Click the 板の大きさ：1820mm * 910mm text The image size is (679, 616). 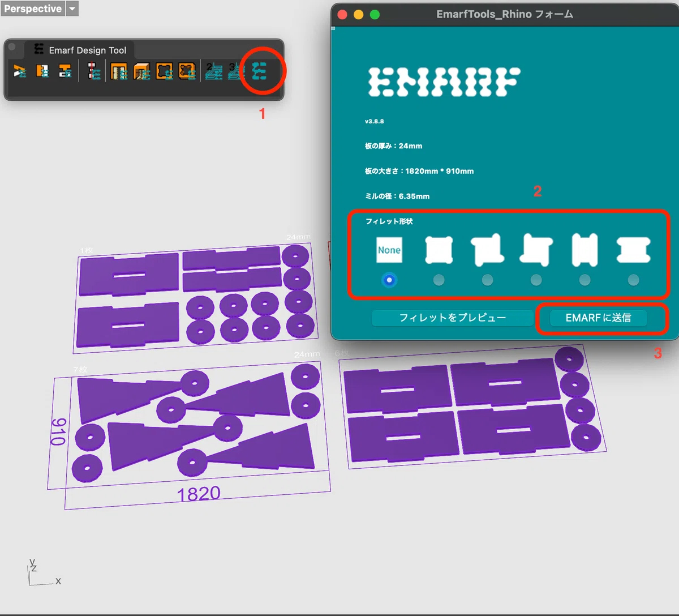419,170
